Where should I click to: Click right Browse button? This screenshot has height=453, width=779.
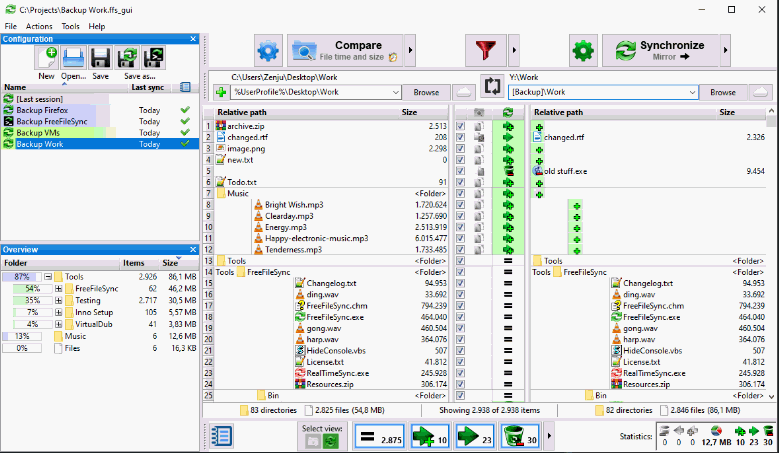click(723, 92)
